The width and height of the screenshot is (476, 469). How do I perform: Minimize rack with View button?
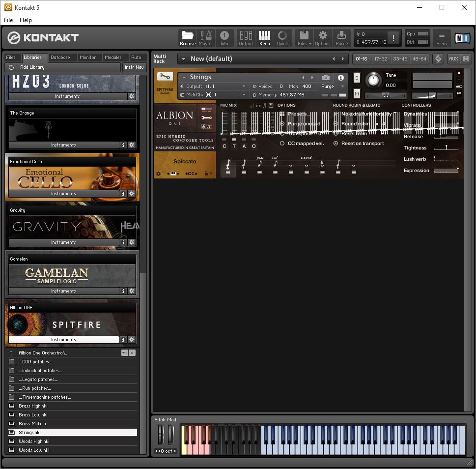click(x=442, y=38)
